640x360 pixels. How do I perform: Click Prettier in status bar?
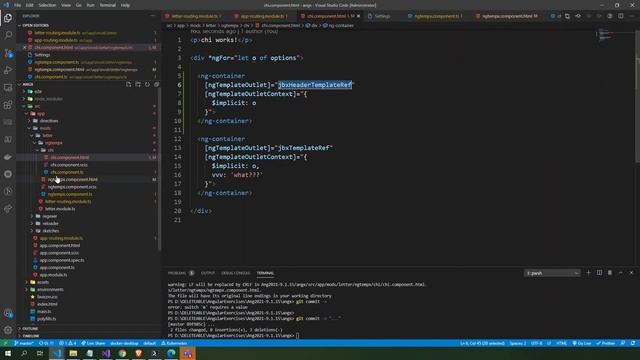606,343
